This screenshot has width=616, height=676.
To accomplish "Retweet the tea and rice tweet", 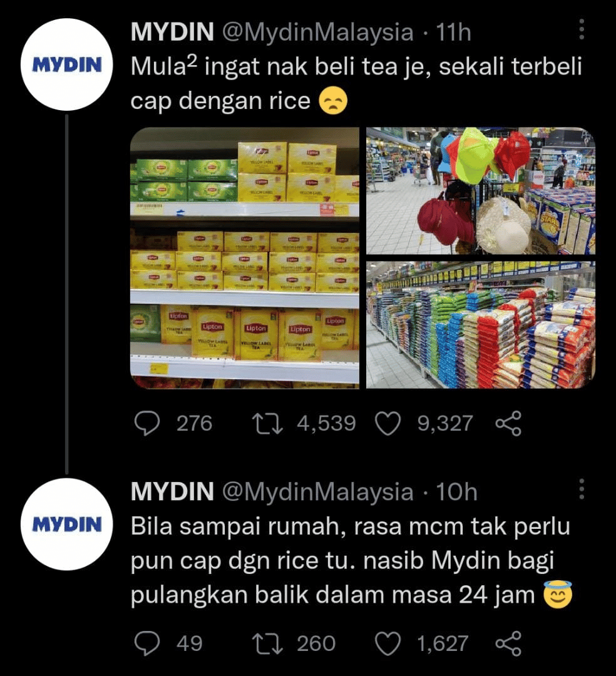I will click(267, 423).
